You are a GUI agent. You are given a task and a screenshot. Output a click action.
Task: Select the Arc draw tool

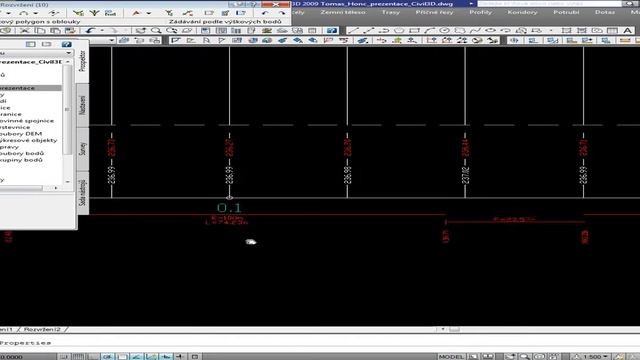[429, 31]
